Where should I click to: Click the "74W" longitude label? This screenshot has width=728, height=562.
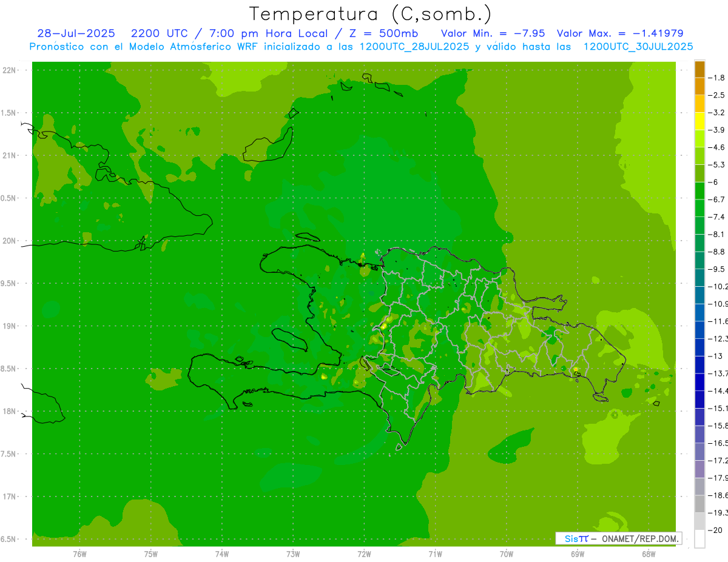pos(221,554)
